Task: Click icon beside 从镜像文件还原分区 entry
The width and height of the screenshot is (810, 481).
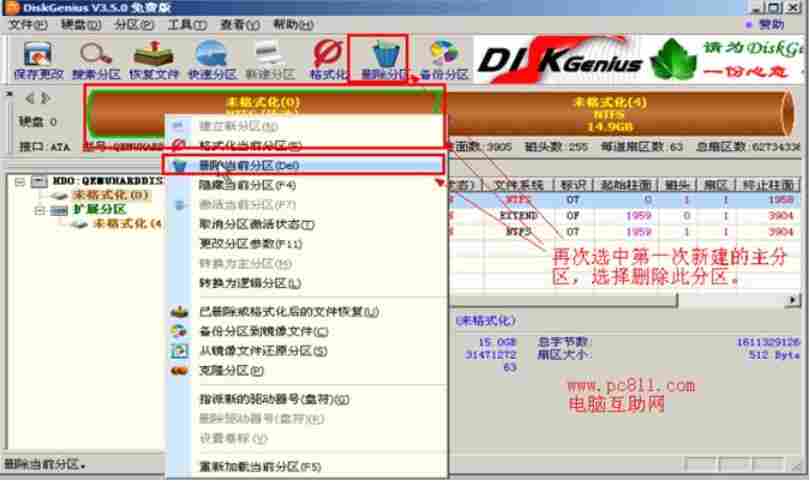Action: pos(179,351)
